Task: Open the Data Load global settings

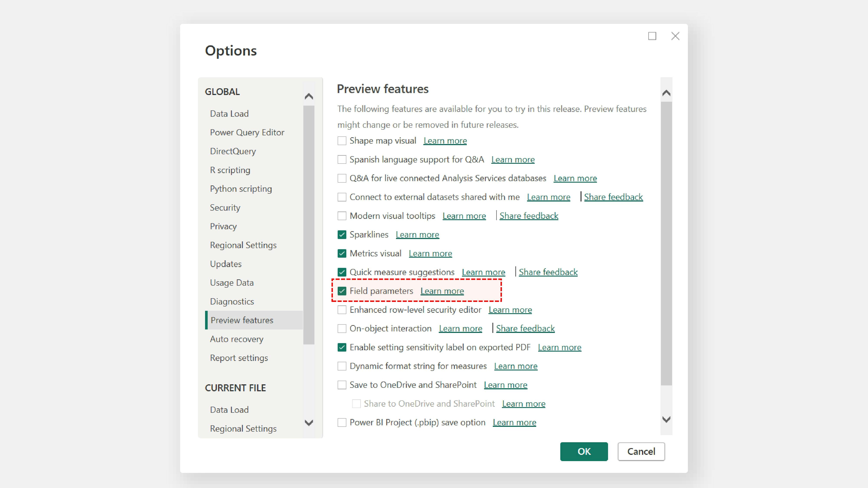Action: tap(229, 114)
